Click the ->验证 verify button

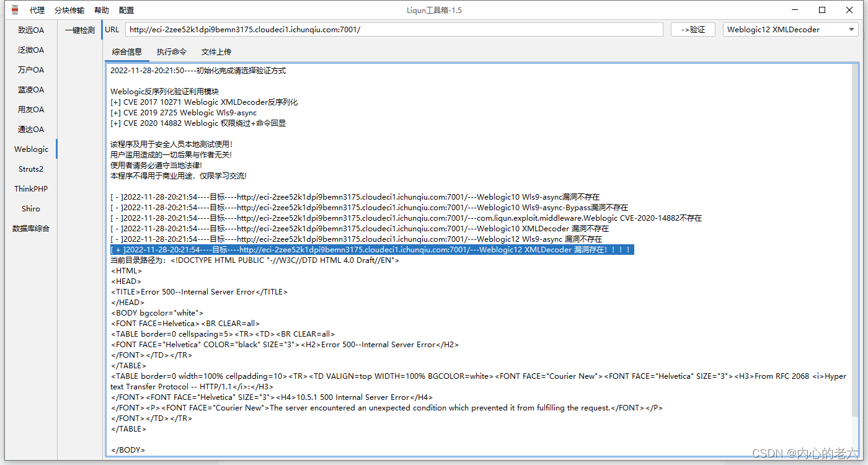[693, 29]
